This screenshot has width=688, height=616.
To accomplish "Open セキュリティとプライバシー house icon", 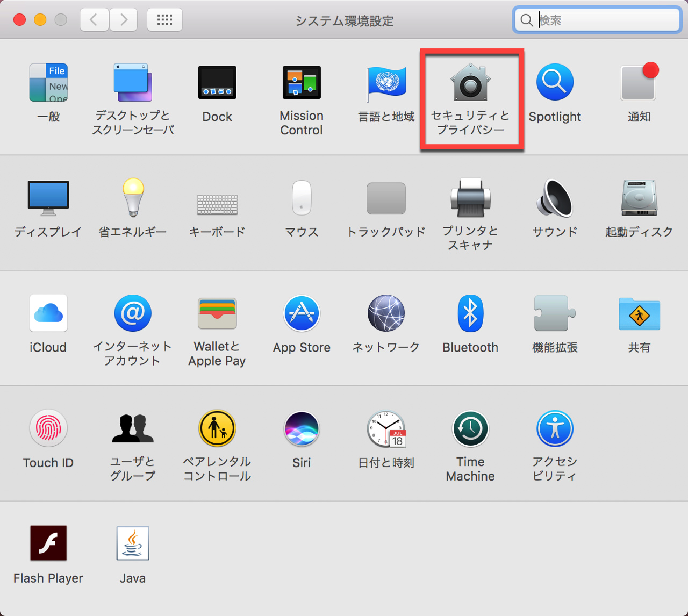I will click(470, 83).
